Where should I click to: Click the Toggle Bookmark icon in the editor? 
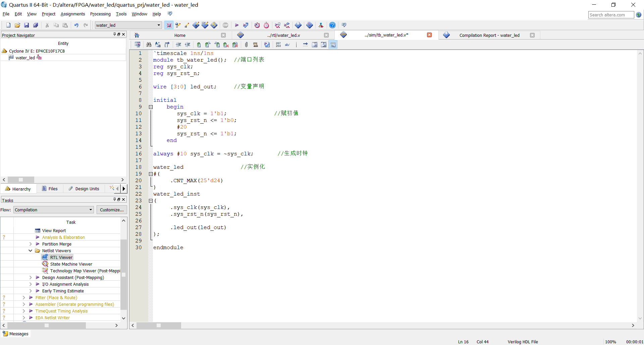click(199, 45)
